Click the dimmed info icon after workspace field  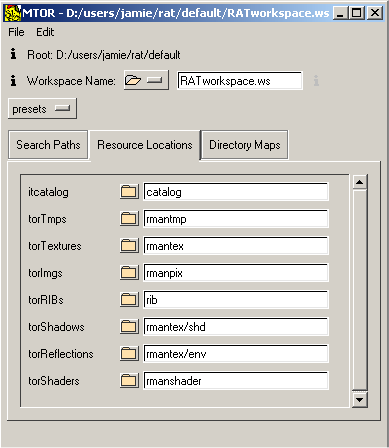(x=316, y=80)
